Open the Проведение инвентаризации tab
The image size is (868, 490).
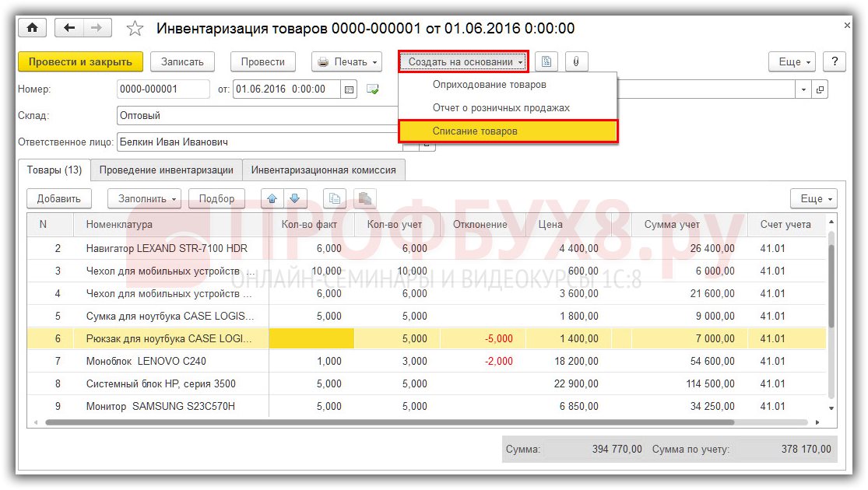pyautogui.click(x=166, y=170)
